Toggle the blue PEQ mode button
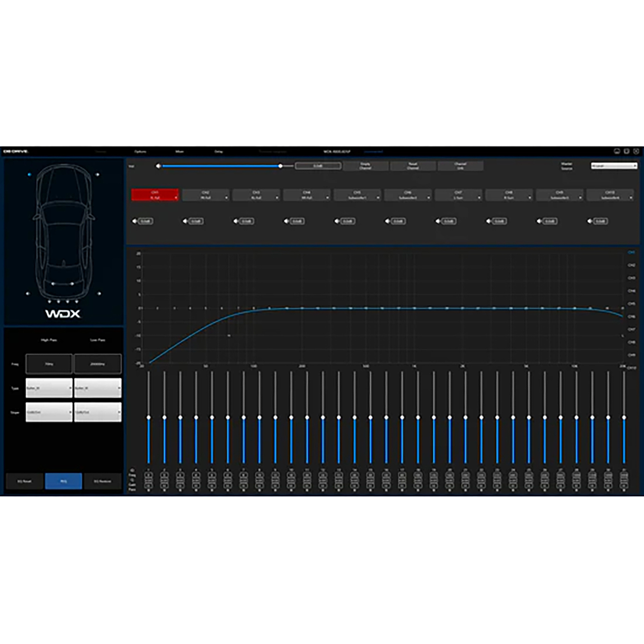This screenshot has width=644, height=644. point(64,481)
